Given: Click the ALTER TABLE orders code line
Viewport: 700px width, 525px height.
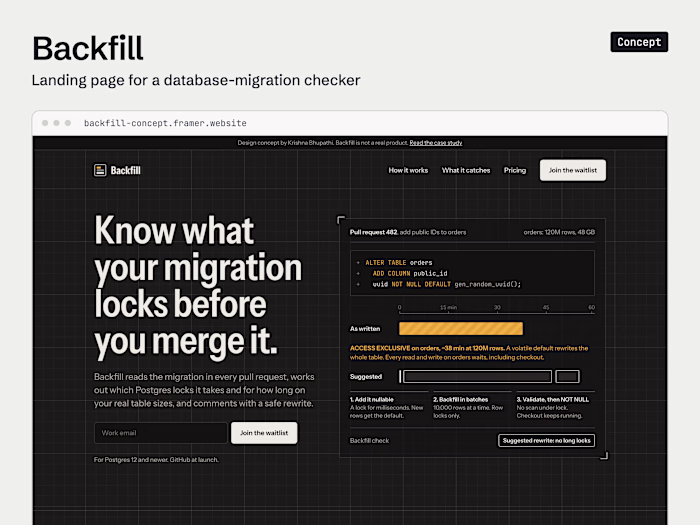Looking at the screenshot, I should [x=399, y=262].
